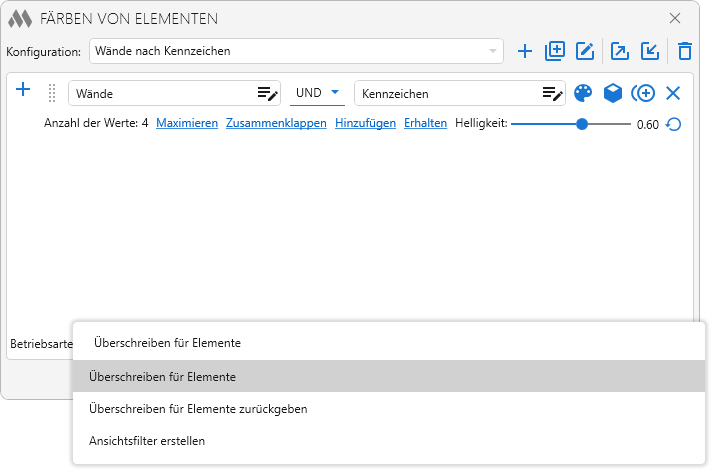This screenshot has width=714, height=474.
Task: Export the configuration
Action: (x=620, y=51)
